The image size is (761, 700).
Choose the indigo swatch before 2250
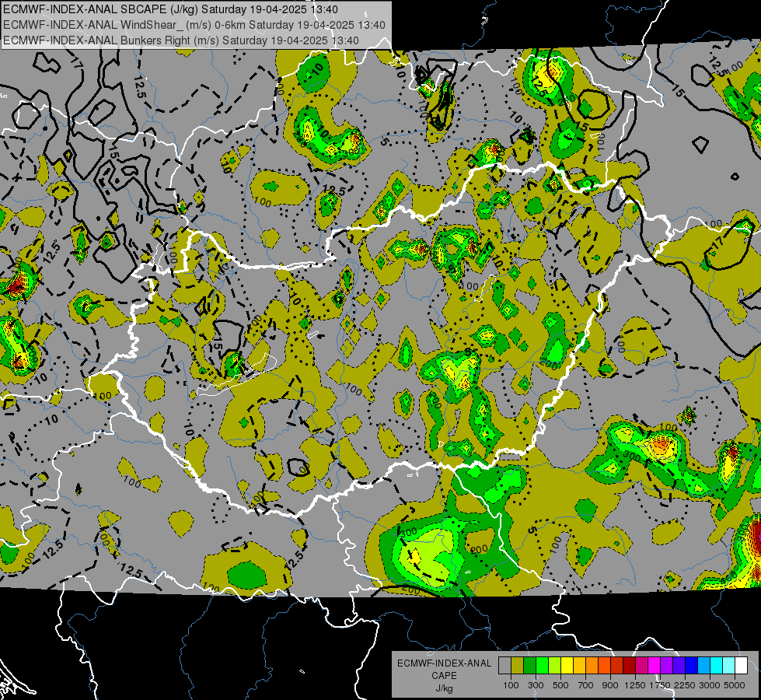[679, 665]
